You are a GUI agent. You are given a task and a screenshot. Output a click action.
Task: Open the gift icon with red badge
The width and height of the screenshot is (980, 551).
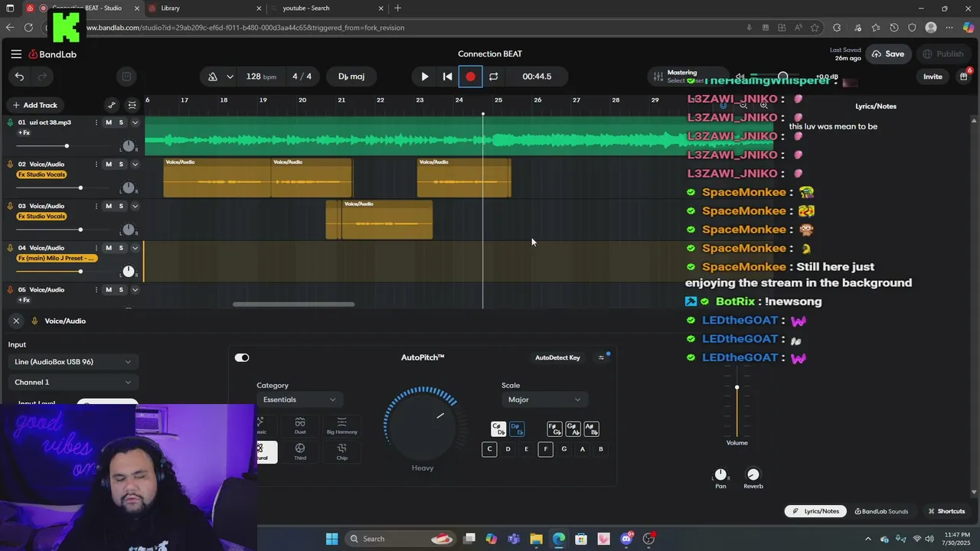pos(964,77)
